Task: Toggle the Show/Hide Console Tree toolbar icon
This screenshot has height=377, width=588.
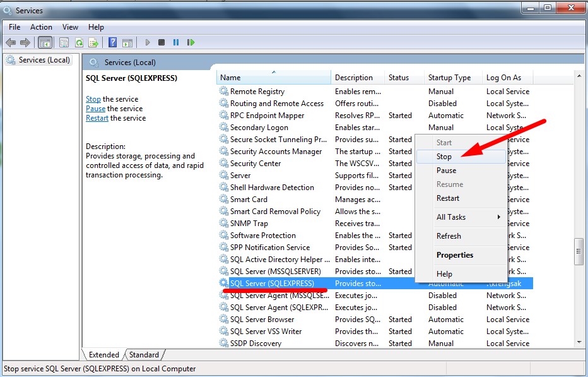Action: point(45,42)
